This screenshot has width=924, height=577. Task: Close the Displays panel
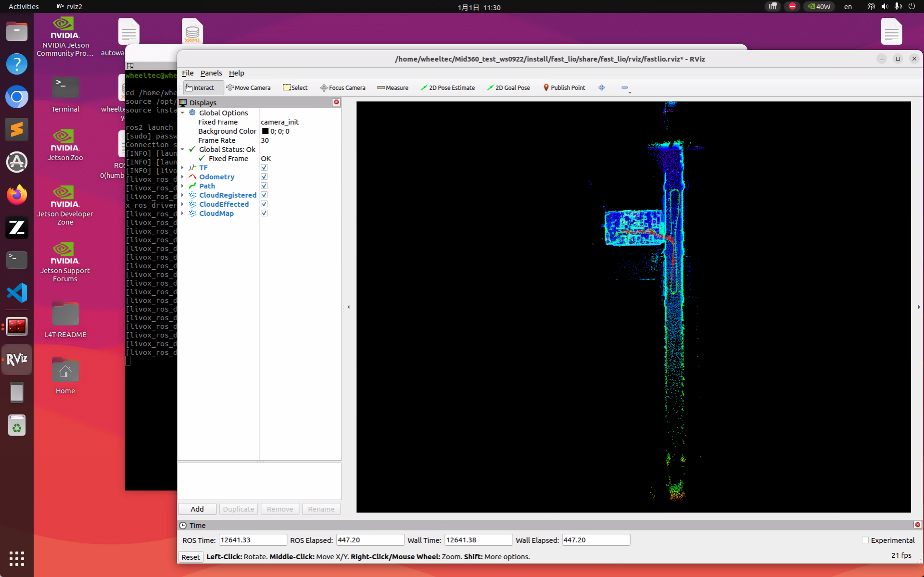tap(336, 102)
